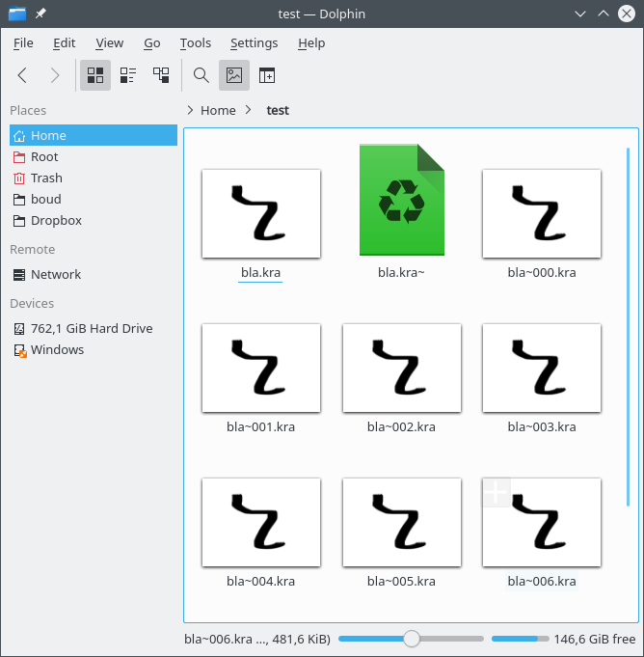
Task: Click the Back navigation arrow
Action: [x=23, y=75]
